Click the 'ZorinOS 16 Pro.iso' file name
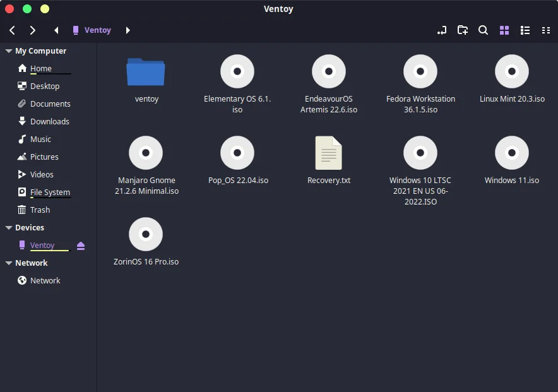The height and width of the screenshot is (392, 558). click(x=146, y=262)
